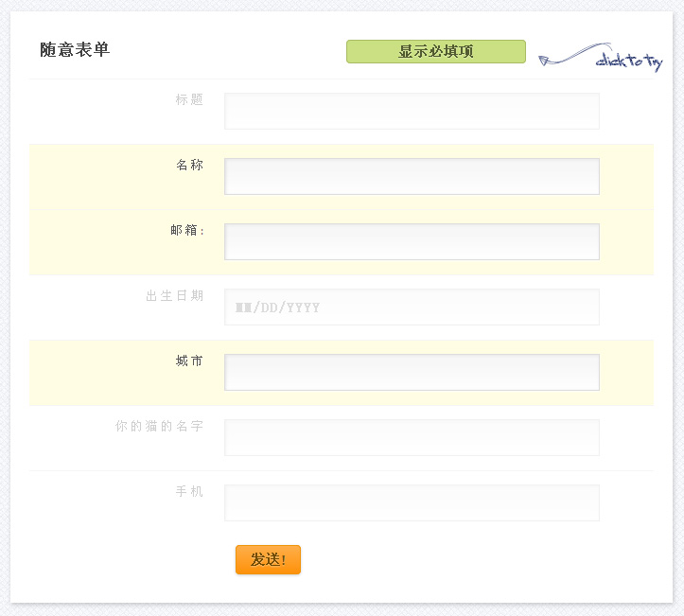The height and width of the screenshot is (616, 684).
Task: Click the 随意表单 form heading
Action: [75, 50]
